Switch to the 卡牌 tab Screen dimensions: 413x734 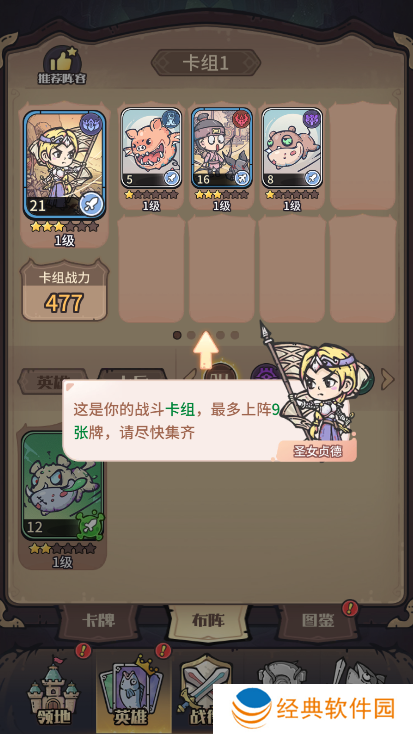click(x=99, y=621)
